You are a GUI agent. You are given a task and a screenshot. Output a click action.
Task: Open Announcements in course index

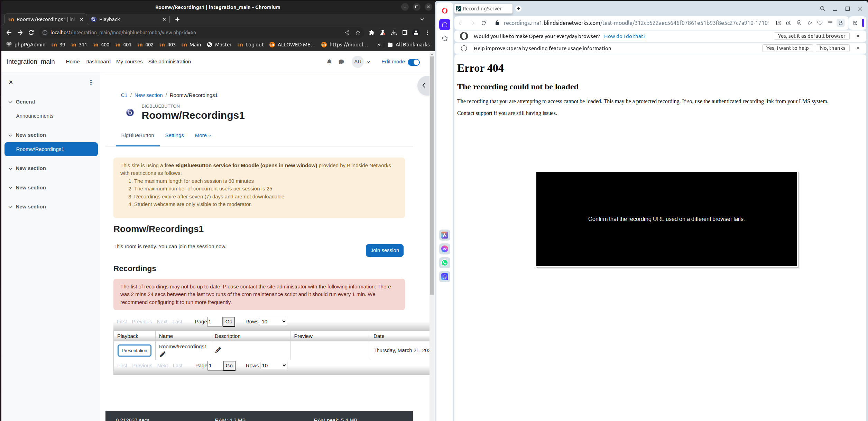35,116
